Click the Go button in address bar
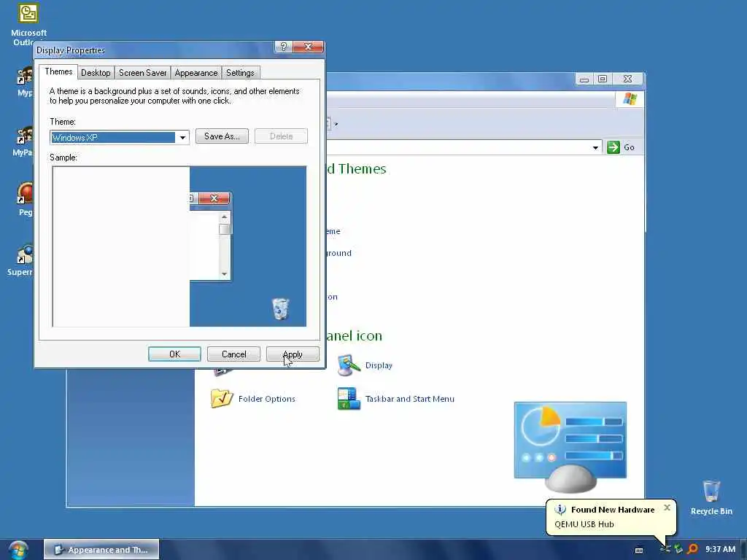Image resolution: width=747 pixels, height=560 pixels. coord(621,147)
